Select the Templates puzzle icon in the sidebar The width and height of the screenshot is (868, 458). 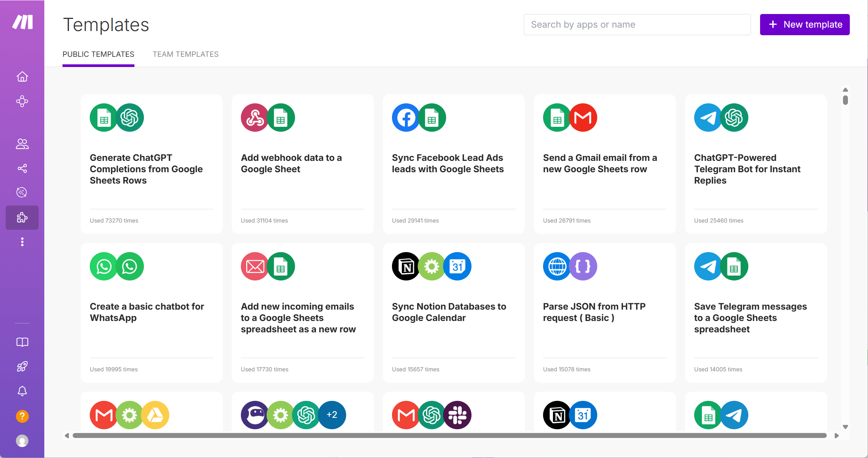(22, 218)
